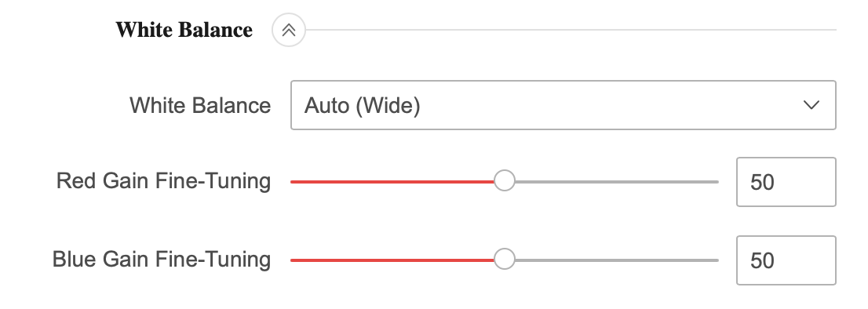
Task: Jump Blue Gain slider to its maximum end
Action: pos(717,260)
